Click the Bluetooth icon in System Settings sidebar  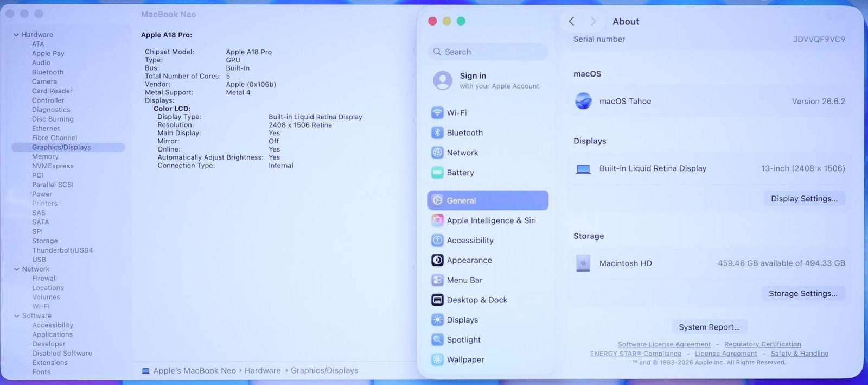coord(437,133)
